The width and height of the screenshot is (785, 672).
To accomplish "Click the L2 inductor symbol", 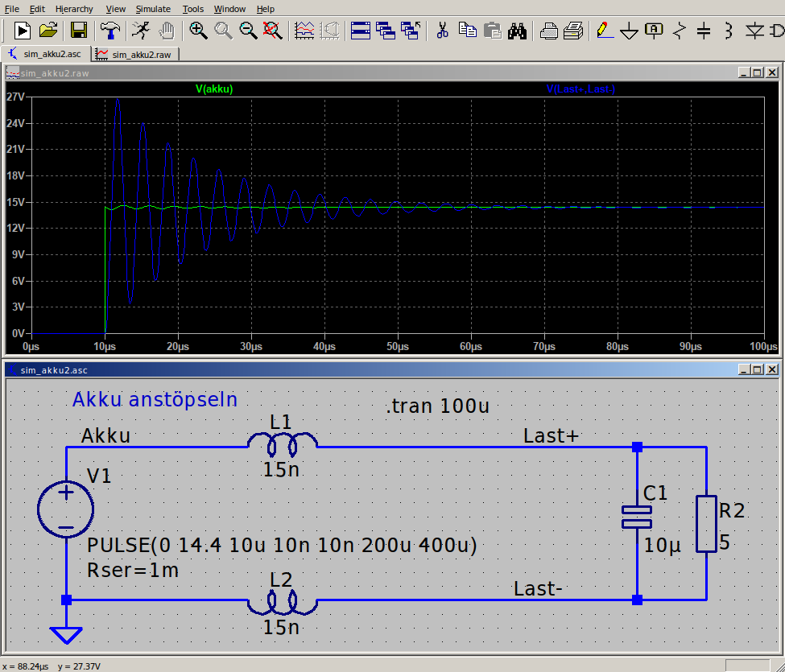I will [283, 602].
